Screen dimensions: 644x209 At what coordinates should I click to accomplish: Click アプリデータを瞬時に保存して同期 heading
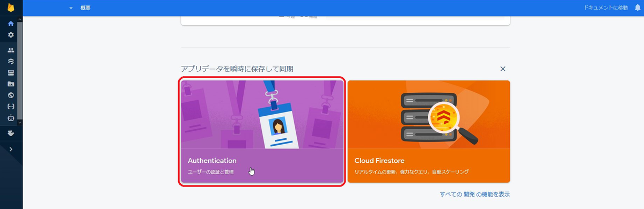[237, 69]
